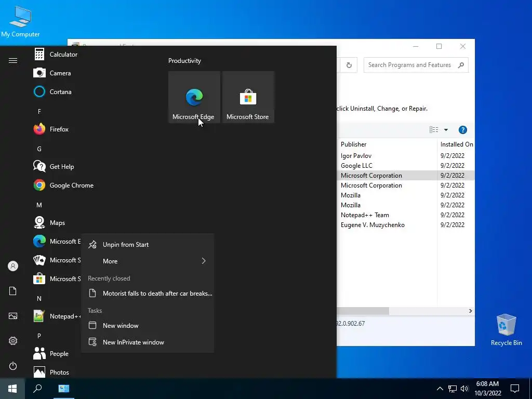The width and height of the screenshot is (532, 399).
Task: Click the N section letter header
Action: coord(39,299)
